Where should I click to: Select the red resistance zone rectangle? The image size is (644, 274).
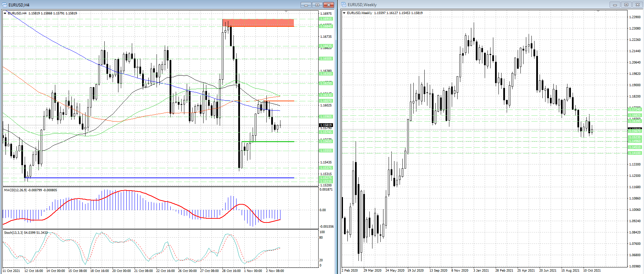258,23
